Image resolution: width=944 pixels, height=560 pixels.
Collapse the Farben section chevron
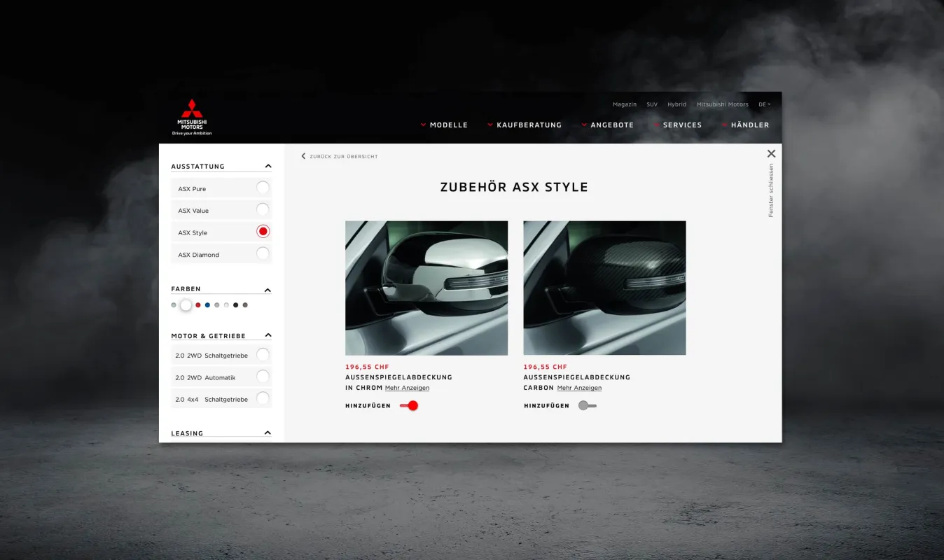click(268, 290)
